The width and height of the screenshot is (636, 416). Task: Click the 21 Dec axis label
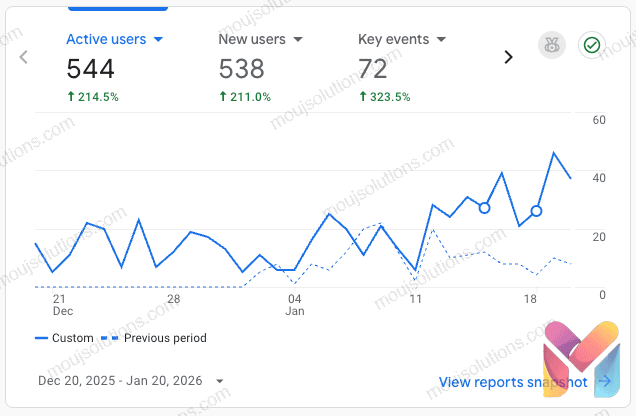[x=62, y=305]
